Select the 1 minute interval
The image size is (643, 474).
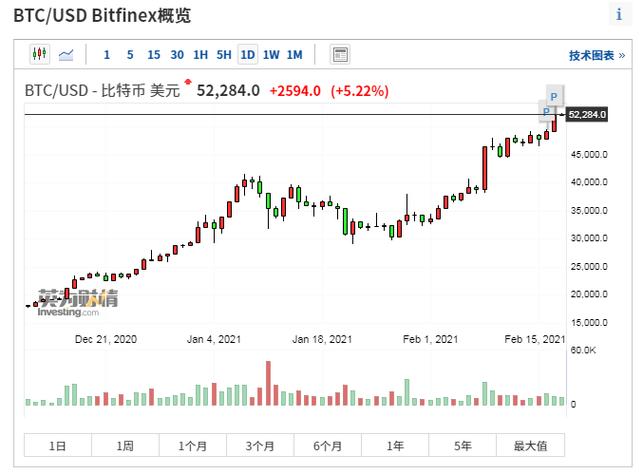(107, 55)
